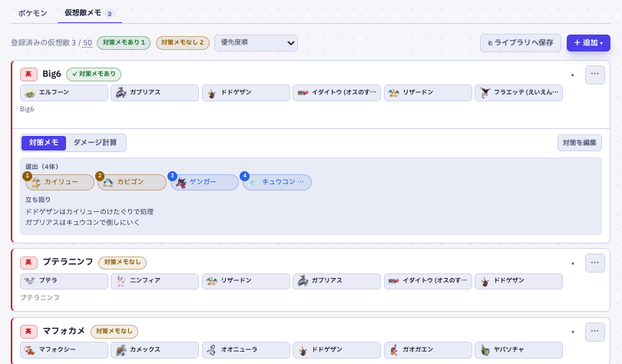The image size is (622, 364).
Task: Click マフォクシー chip in マフォカメ
Action: pyautogui.click(x=64, y=350)
